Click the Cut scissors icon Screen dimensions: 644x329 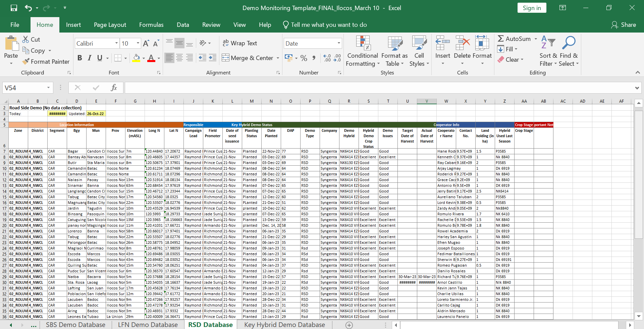coord(25,39)
